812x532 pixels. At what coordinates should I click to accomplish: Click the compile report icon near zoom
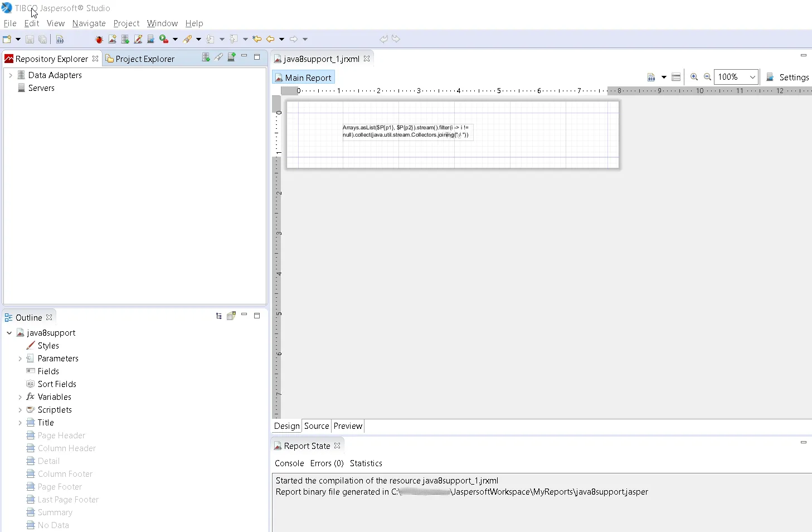pyautogui.click(x=651, y=77)
